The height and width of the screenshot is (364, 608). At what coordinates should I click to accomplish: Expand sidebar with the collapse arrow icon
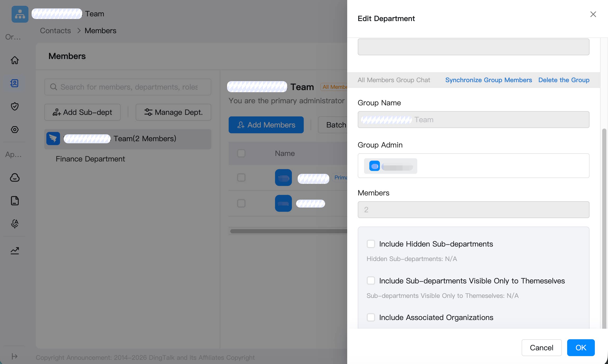point(15,356)
